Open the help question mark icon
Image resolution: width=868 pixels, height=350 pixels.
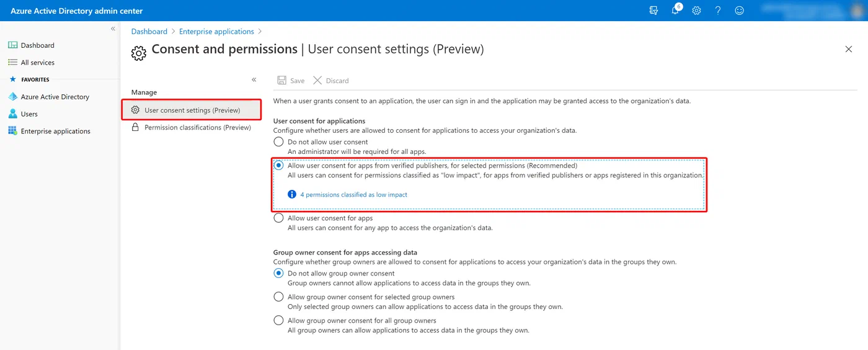718,11
